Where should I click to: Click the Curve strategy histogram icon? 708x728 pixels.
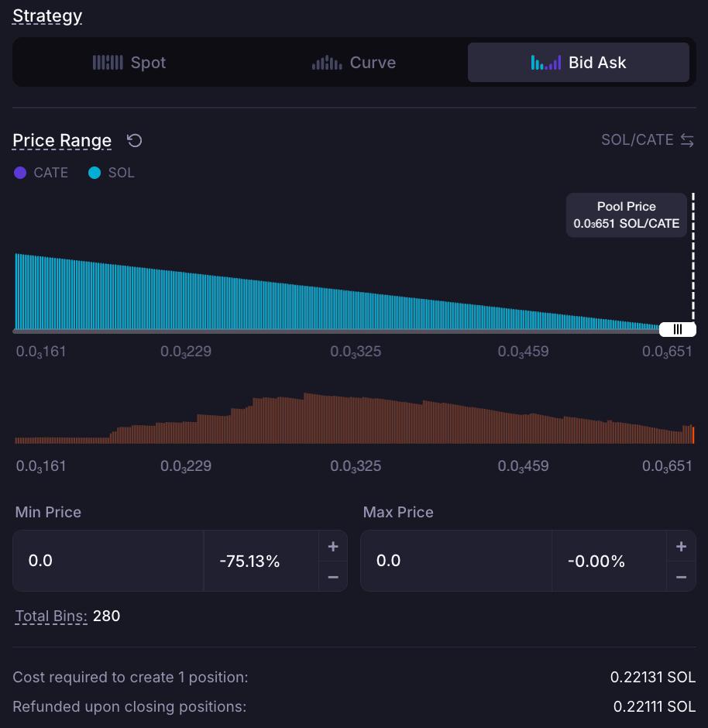[327, 62]
